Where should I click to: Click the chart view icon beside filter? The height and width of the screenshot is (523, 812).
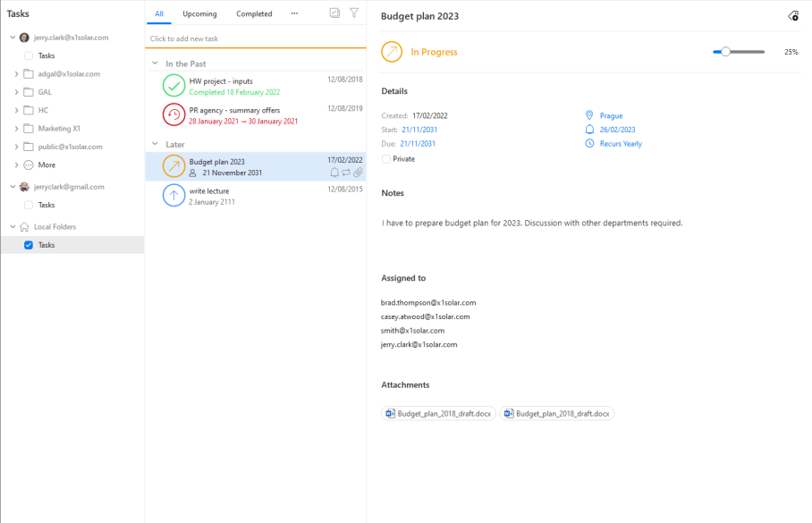click(x=334, y=13)
